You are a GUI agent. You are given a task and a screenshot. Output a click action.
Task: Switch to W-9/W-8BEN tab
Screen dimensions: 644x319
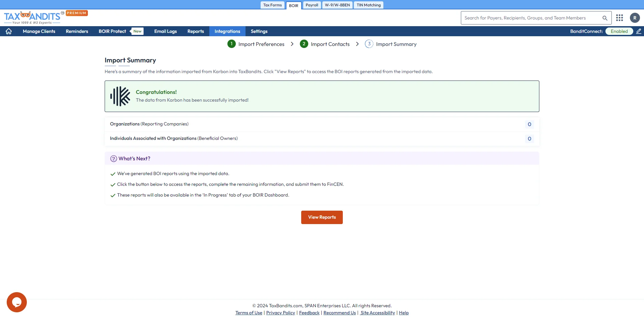click(337, 5)
